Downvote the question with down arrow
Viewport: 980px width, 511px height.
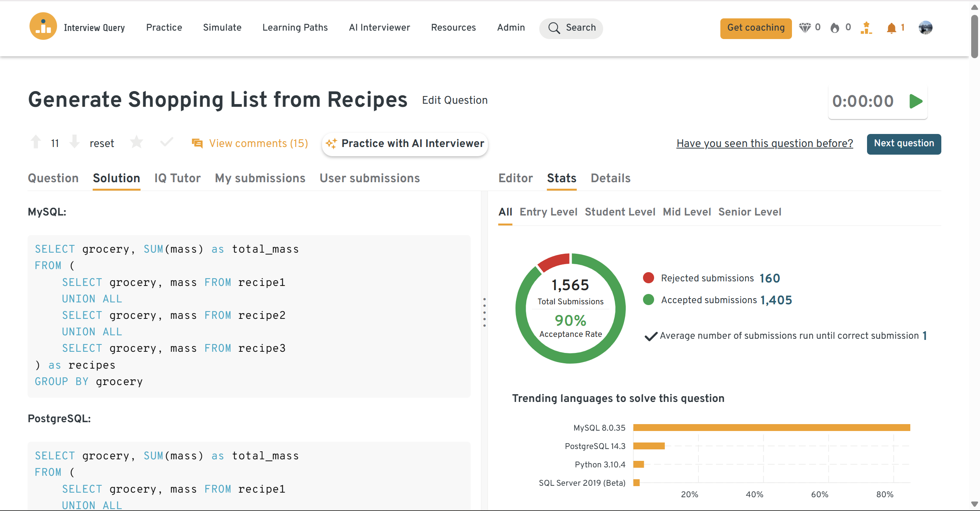click(x=75, y=142)
